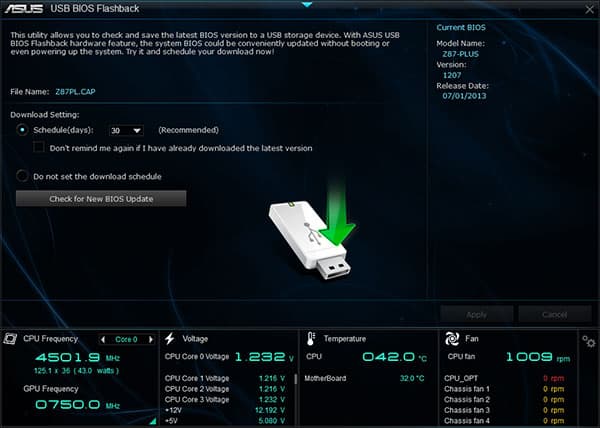Switch to previous CPU core with left arrow

tap(103, 339)
